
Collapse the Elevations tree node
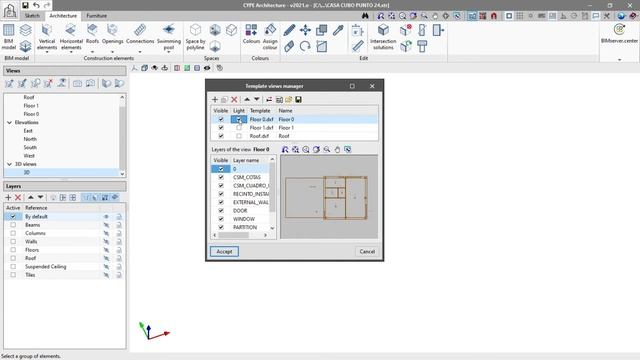click(x=9, y=122)
